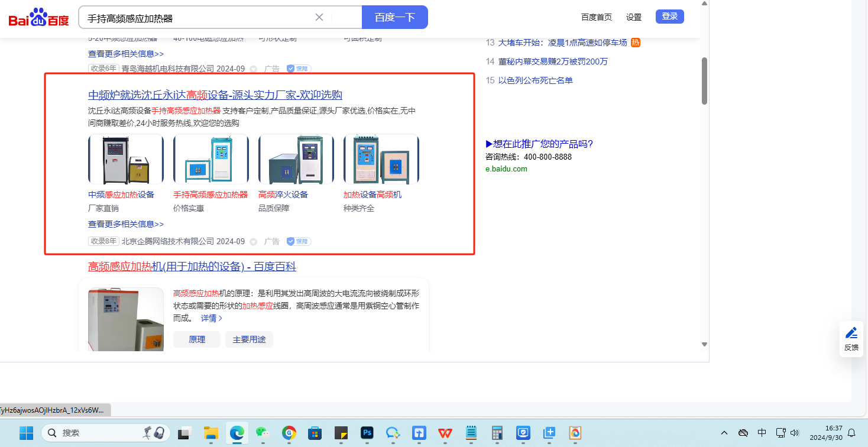The height and width of the screenshot is (447, 868).
Task: Select the 原理 tab in the Baike card
Action: 197,339
